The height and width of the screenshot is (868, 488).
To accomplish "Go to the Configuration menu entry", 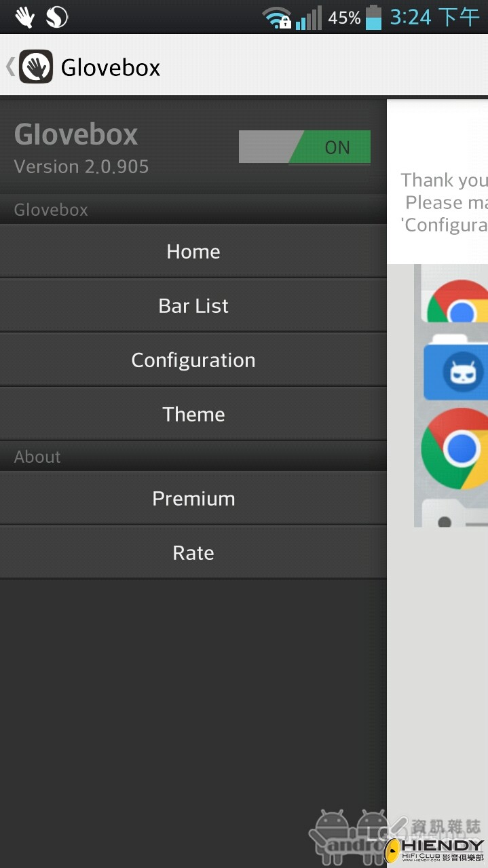I will click(x=193, y=360).
